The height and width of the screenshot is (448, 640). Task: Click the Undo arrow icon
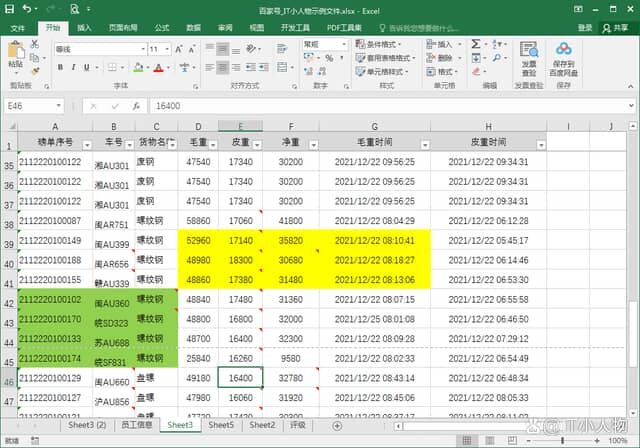tap(24, 9)
